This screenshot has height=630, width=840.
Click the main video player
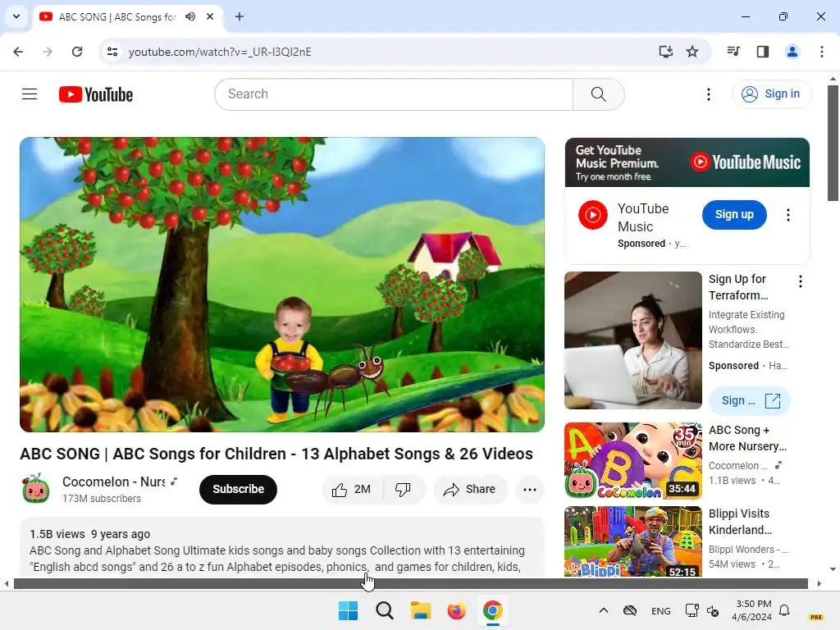(282, 285)
